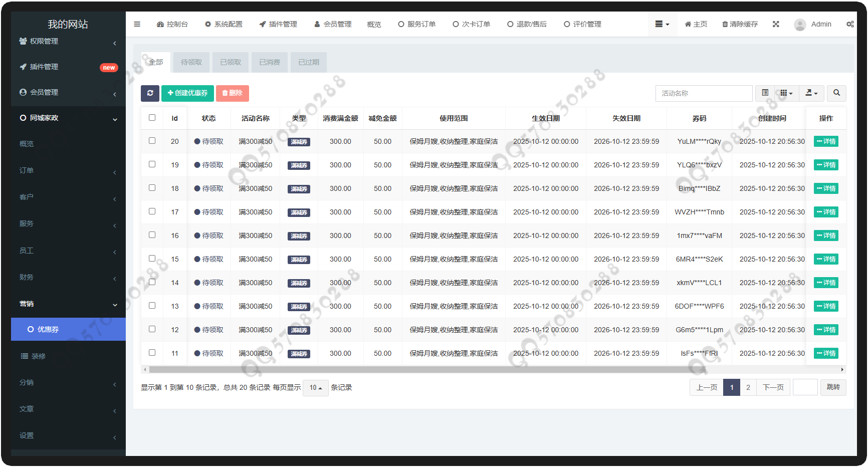868x467 pixels.
Task: Click the fullscreen expand icon
Action: point(776,24)
